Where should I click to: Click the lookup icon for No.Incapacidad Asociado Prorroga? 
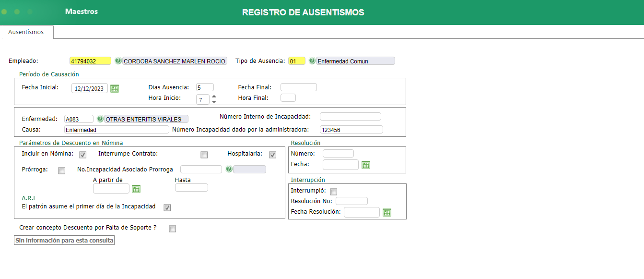point(229,169)
